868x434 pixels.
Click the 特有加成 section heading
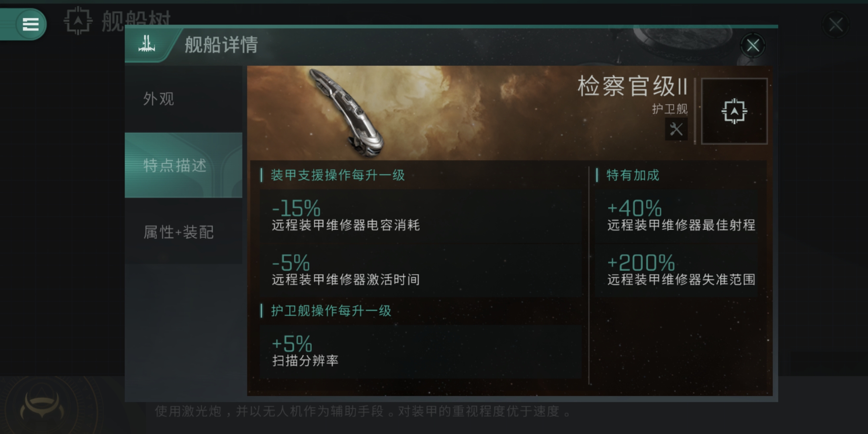(x=633, y=175)
